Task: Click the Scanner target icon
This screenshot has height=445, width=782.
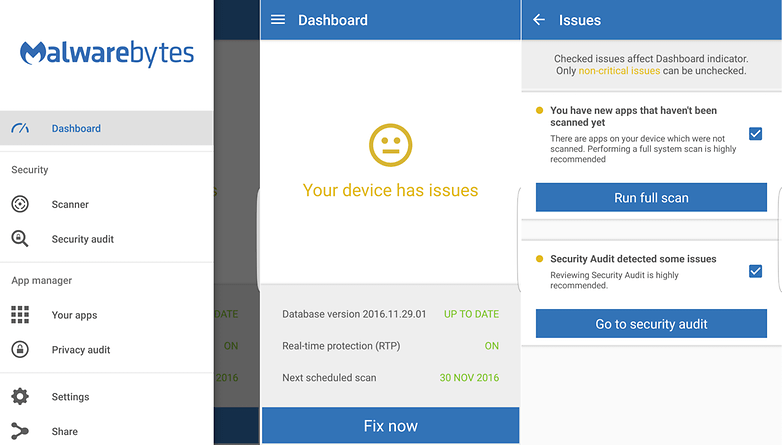Action: pos(20,204)
